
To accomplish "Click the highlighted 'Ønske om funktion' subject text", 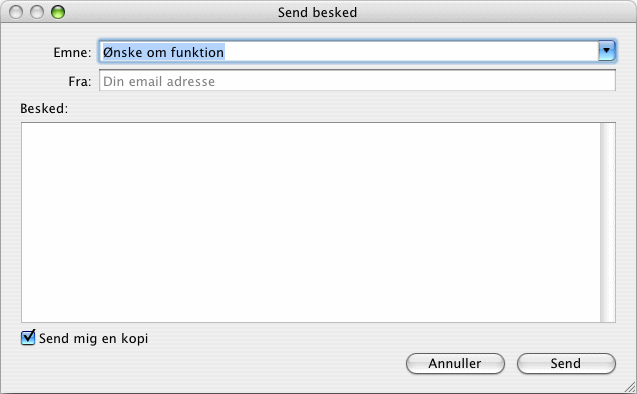I will pyautogui.click(x=163, y=52).
